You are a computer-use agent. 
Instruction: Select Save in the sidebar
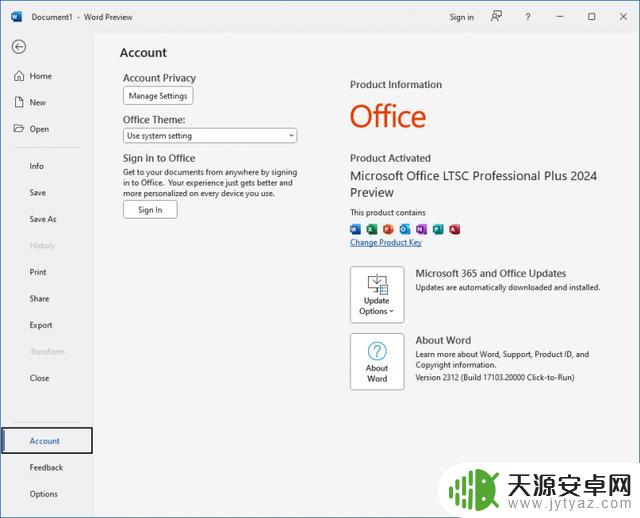pyautogui.click(x=38, y=193)
